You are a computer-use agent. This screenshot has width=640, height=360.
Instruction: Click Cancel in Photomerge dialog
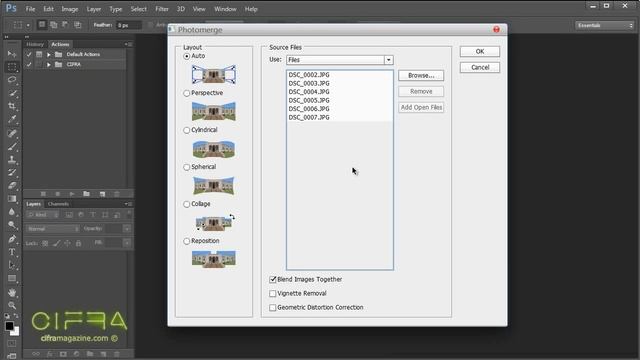tap(480, 67)
